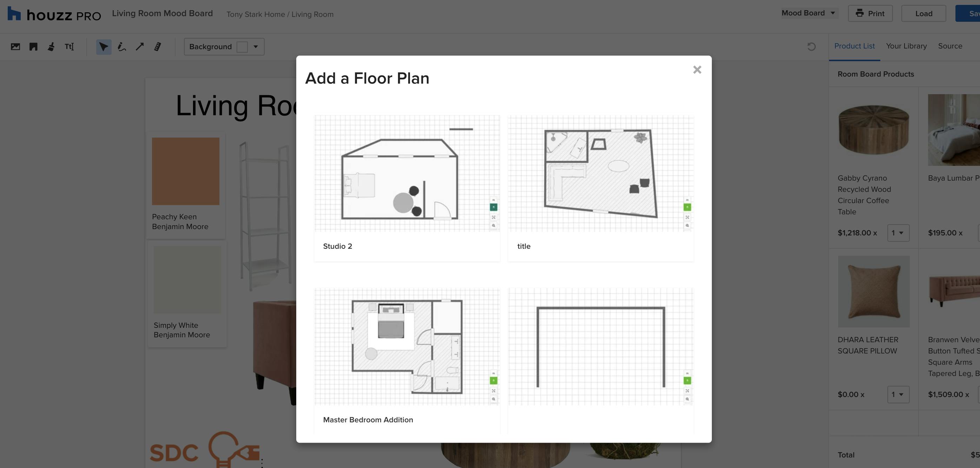Click the 'title' floor plan label
Image resolution: width=980 pixels, height=468 pixels.
pyautogui.click(x=523, y=246)
